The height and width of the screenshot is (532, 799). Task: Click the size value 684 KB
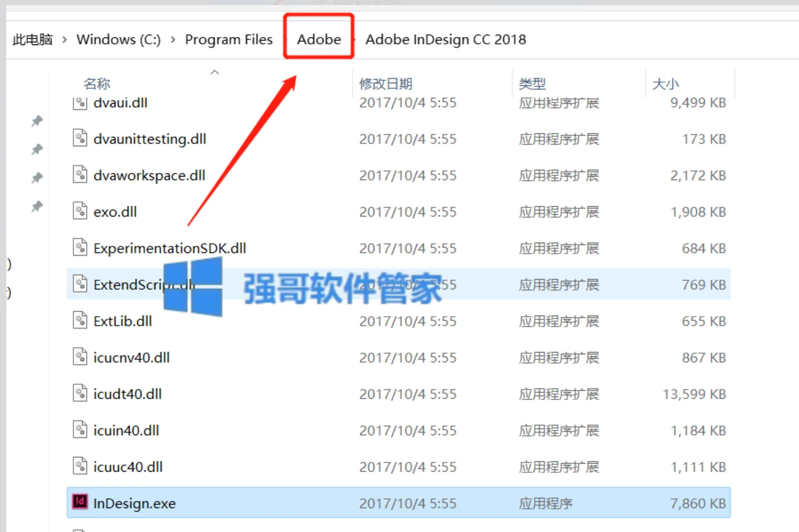(704, 248)
